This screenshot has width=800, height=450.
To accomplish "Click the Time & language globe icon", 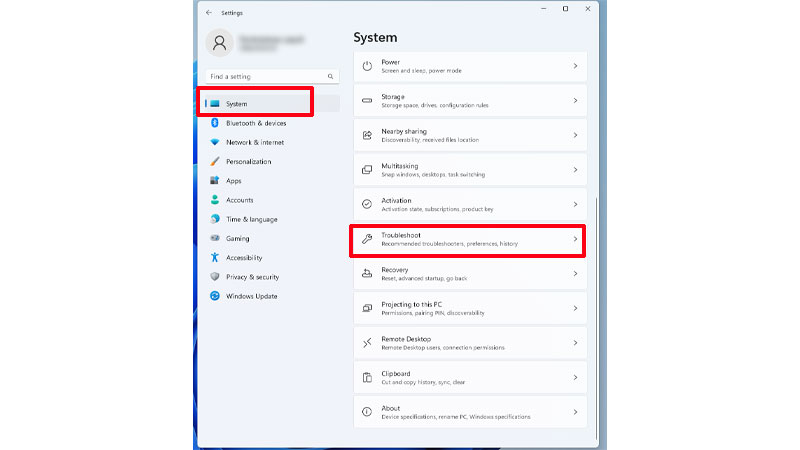I will pos(215,219).
